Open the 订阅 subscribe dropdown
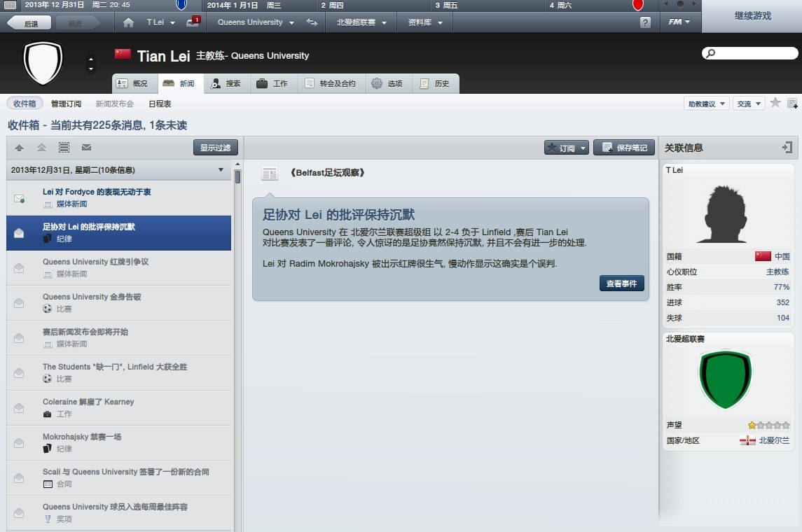 (x=566, y=148)
